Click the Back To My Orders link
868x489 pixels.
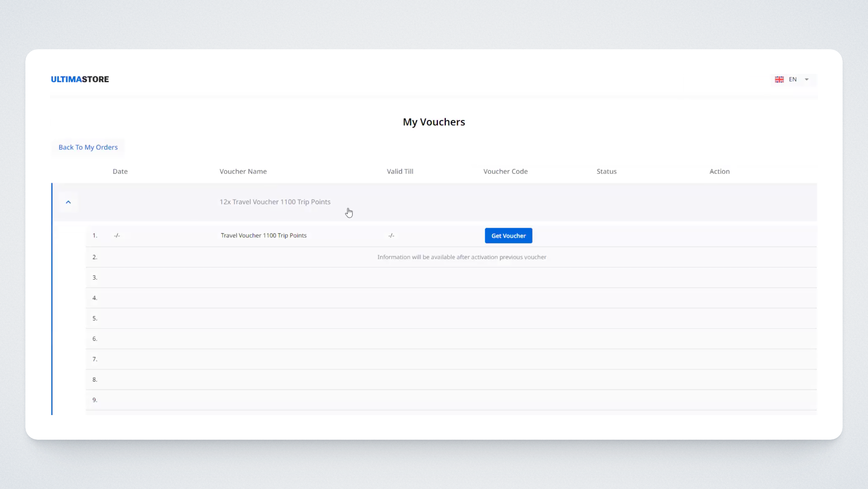(x=88, y=147)
